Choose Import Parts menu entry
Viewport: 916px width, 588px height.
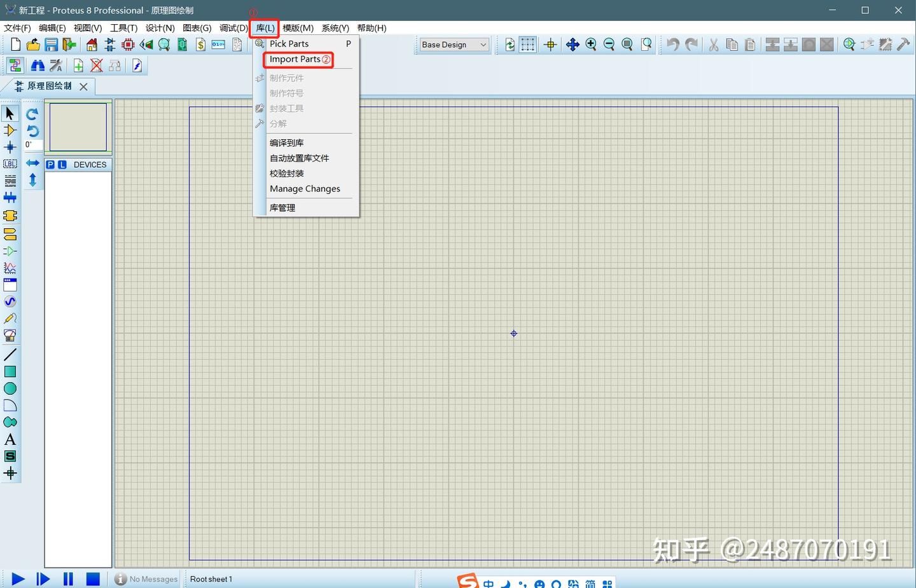click(x=295, y=59)
